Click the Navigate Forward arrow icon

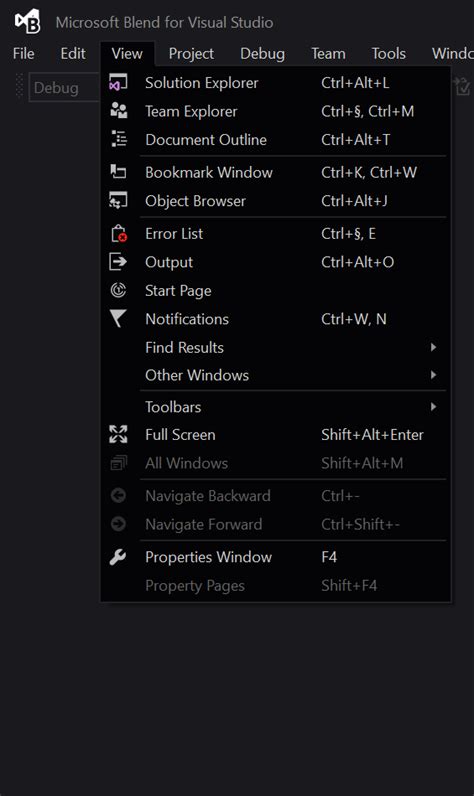(118, 524)
